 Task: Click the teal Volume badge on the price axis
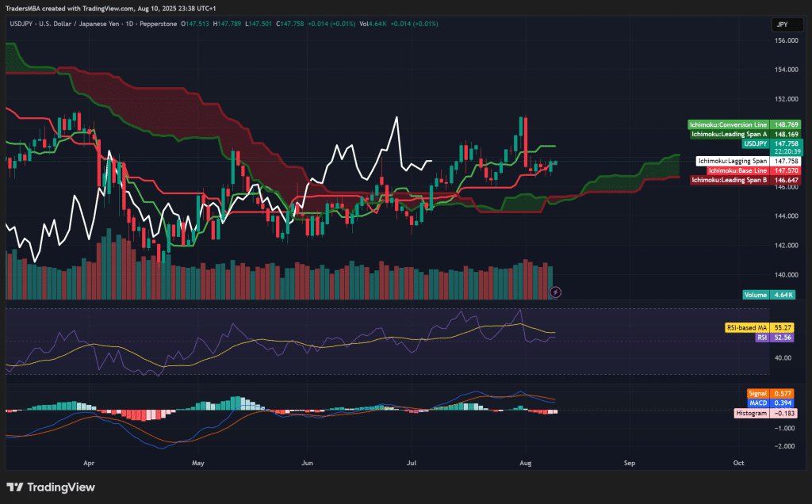[x=756, y=294]
